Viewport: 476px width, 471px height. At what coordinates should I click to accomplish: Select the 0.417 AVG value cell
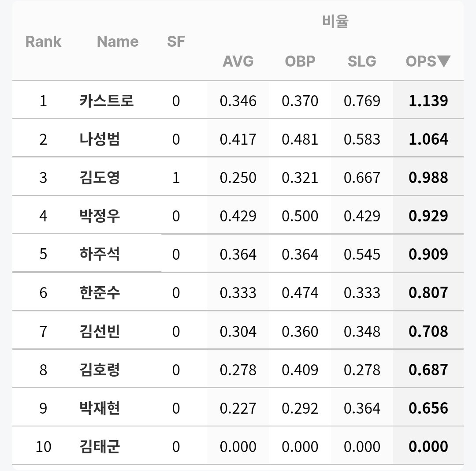pos(238,139)
